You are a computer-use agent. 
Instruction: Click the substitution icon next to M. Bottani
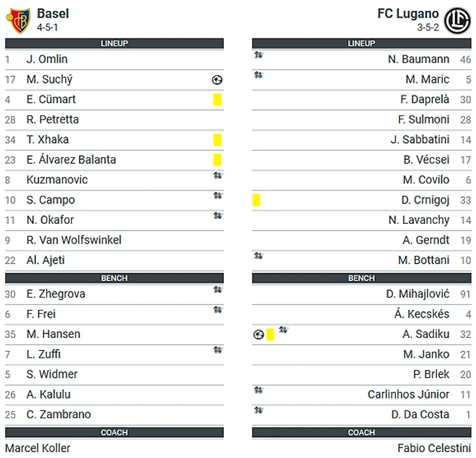258,256
